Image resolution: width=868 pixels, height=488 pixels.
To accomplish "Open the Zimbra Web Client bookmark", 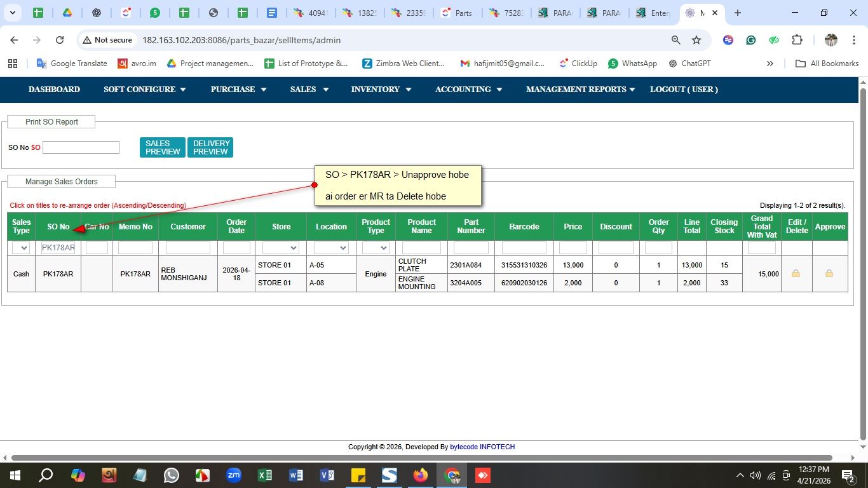I will (403, 64).
